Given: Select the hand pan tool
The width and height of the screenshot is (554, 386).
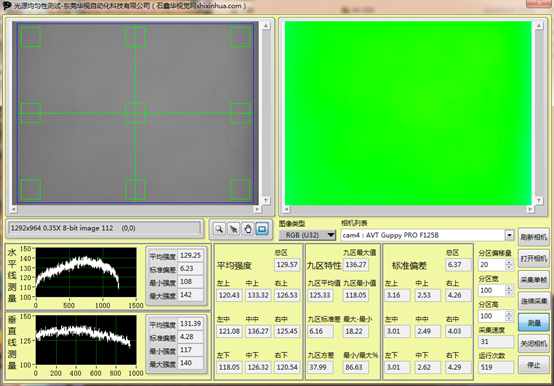Looking at the screenshot, I should click(248, 229).
